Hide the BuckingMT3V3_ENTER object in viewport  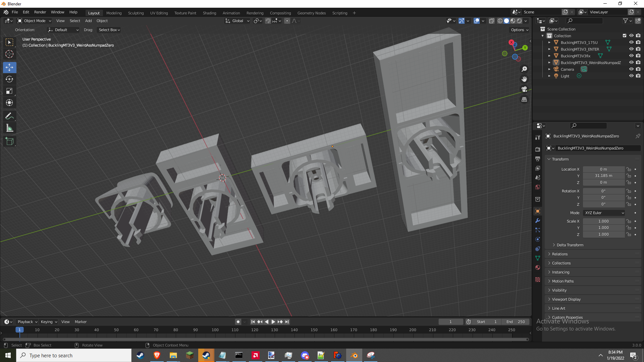coord(631,49)
